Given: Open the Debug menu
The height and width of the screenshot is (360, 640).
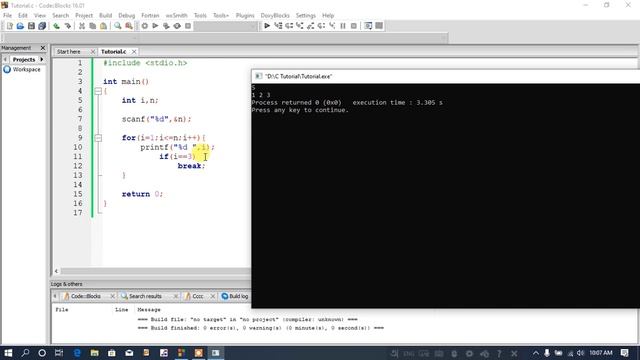Looking at the screenshot, I should tap(127, 15).
